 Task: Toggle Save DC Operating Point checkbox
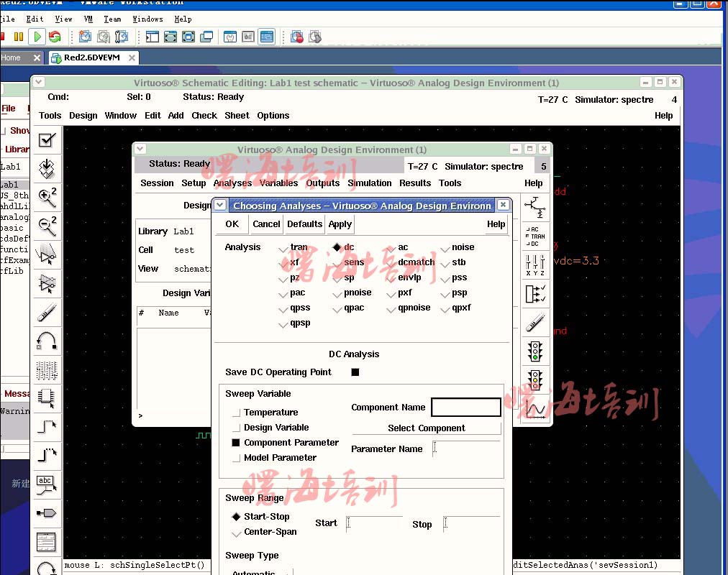355,372
